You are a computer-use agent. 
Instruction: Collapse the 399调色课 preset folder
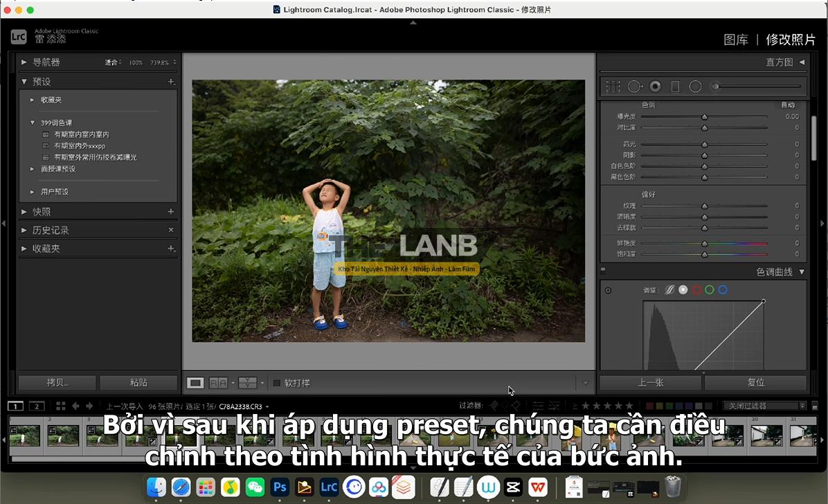[x=32, y=123]
